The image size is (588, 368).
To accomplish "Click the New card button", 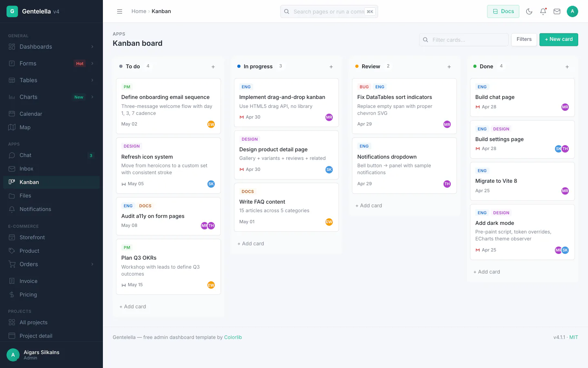I will pos(559,39).
